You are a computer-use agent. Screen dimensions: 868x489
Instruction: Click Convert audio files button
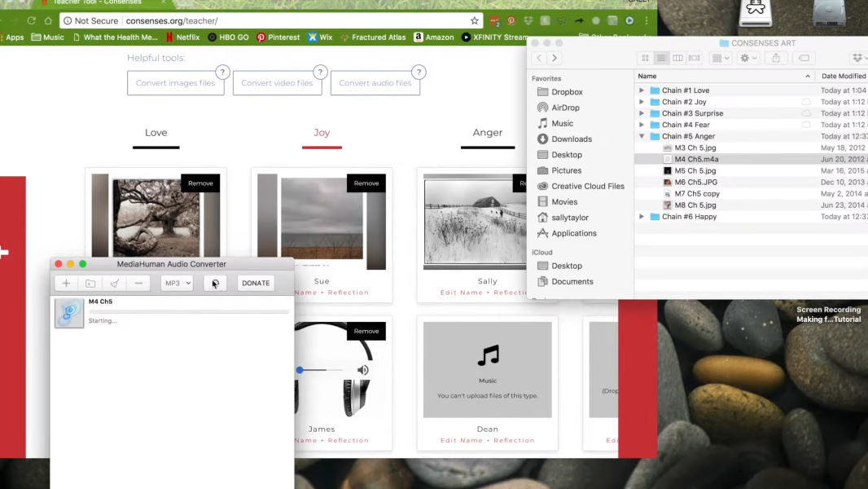click(x=375, y=83)
